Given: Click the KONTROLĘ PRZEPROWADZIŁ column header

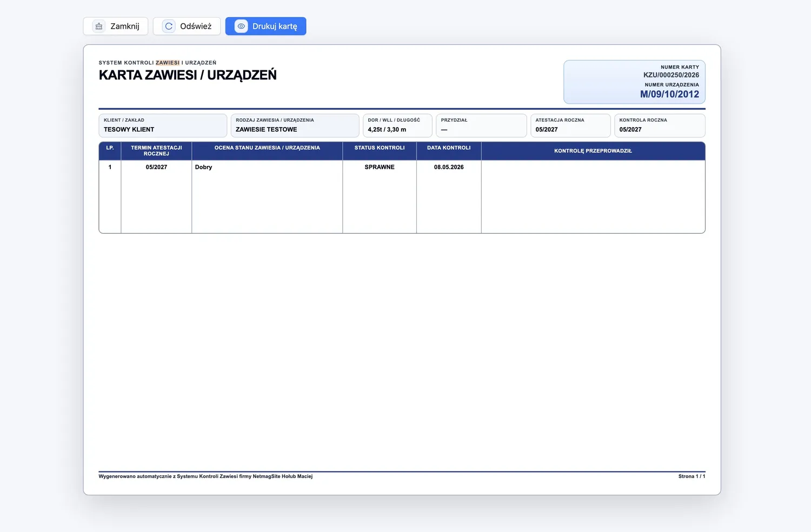Looking at the screenshot, I should [593, 151].
